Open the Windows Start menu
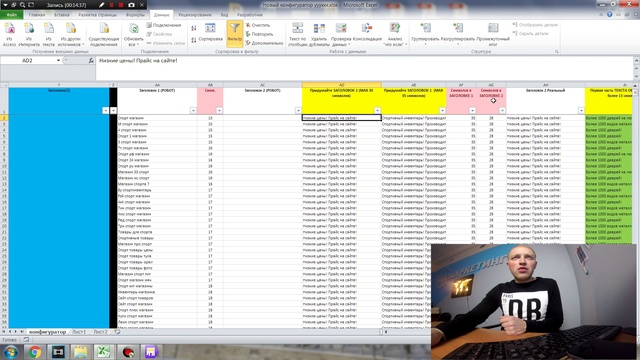The image size is (640, 360). point(11,352)
